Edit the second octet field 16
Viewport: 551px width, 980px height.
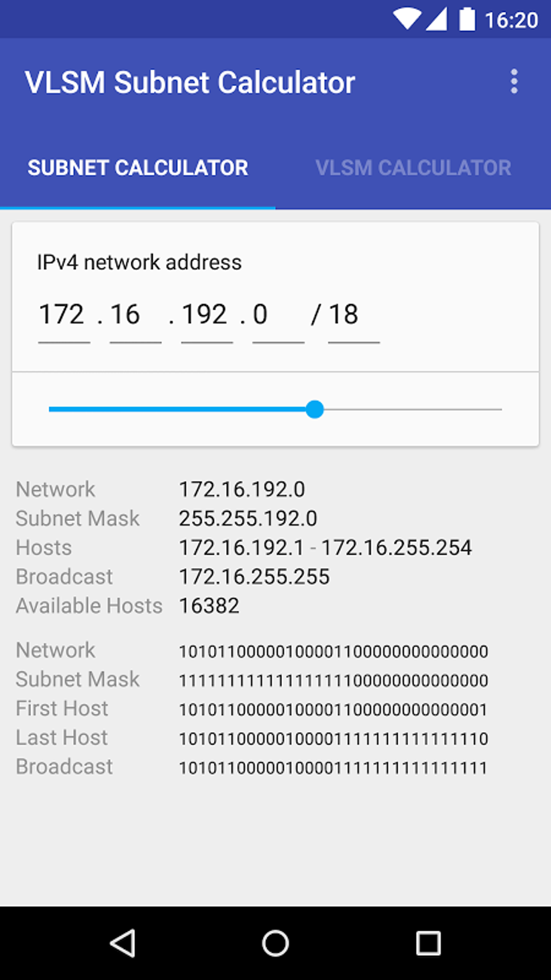(x=135, y=315)
